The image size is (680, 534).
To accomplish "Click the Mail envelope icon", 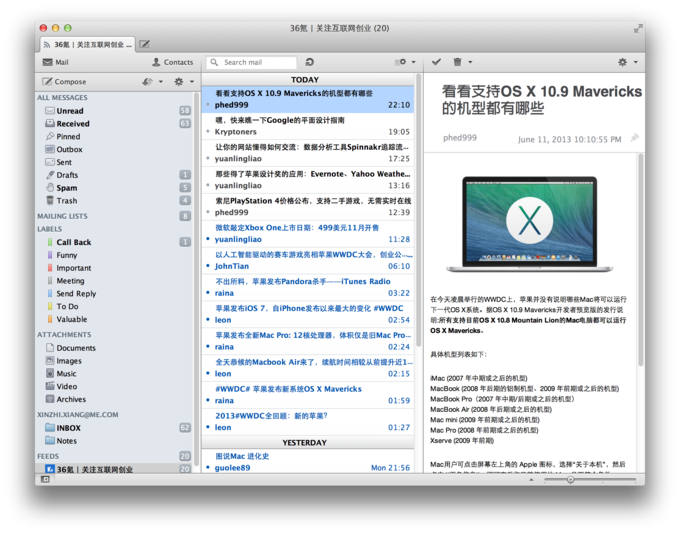I will pyautogui.click(x=48, y=62).
